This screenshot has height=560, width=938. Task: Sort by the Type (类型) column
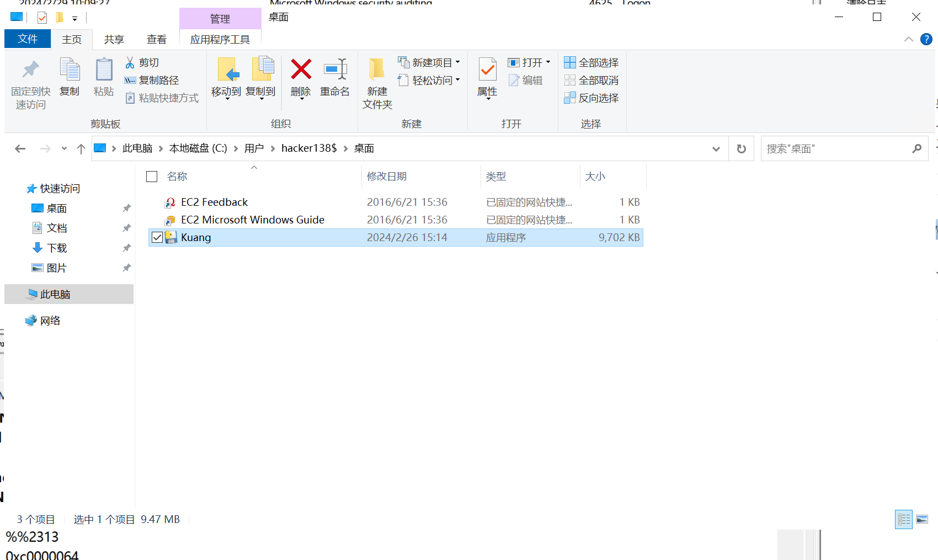[x=496, y=177]
